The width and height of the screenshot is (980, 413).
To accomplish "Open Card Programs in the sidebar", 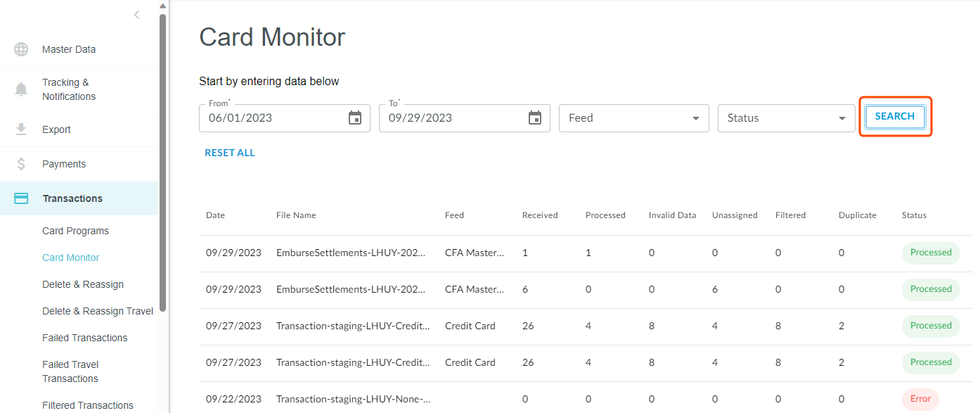I will (75, 231).
